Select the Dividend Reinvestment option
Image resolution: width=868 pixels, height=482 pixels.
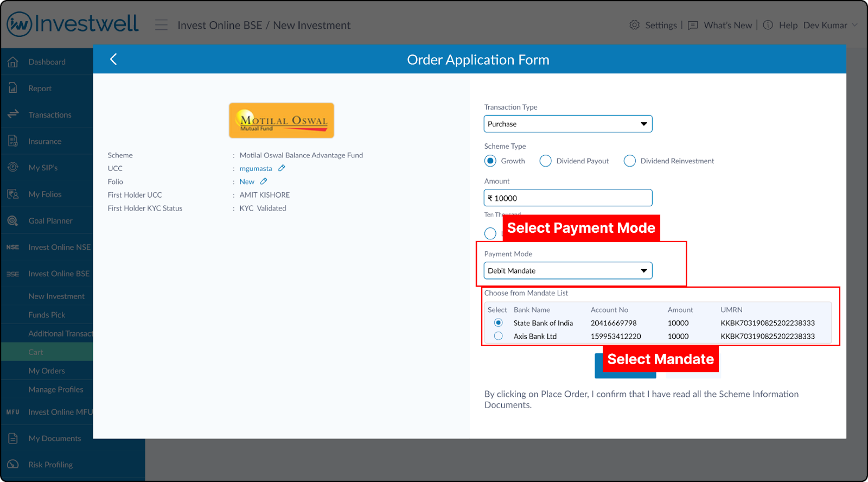630,161
